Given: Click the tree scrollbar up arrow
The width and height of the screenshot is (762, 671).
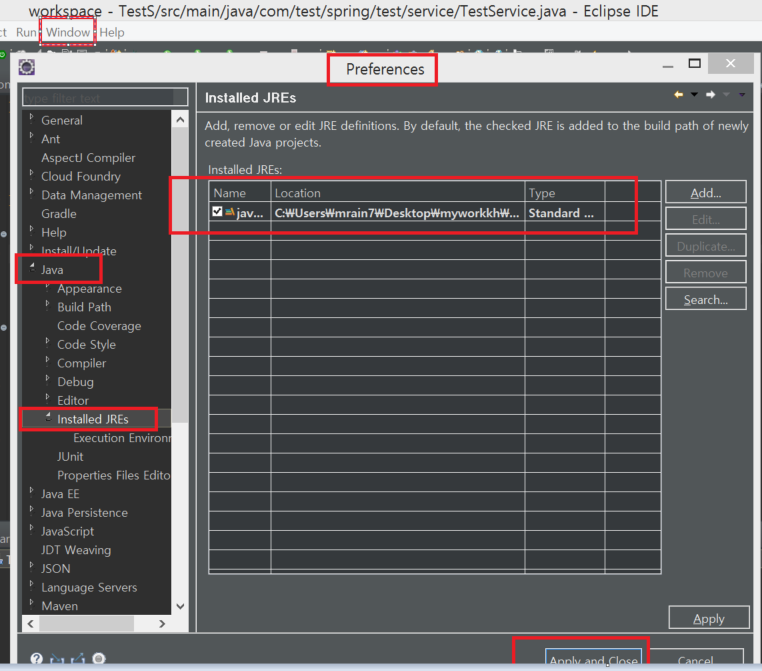Looking at the screenshot, I should click(180, 120).
